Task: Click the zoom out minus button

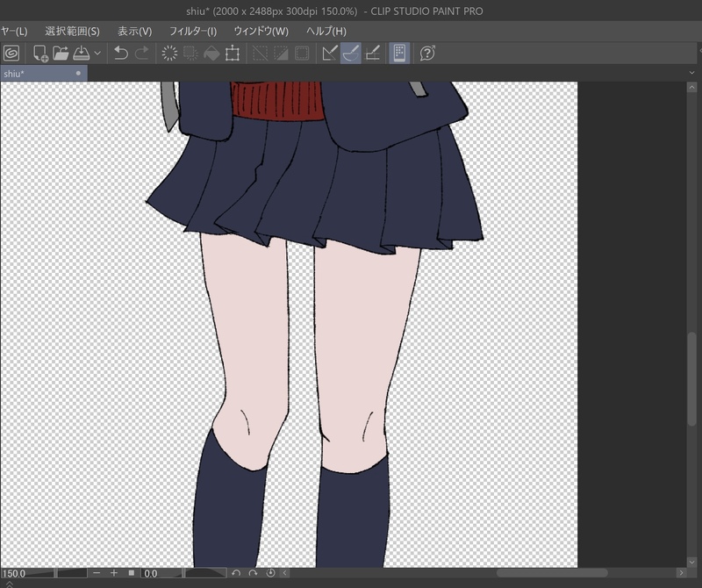Action: (x=97, y=573)
